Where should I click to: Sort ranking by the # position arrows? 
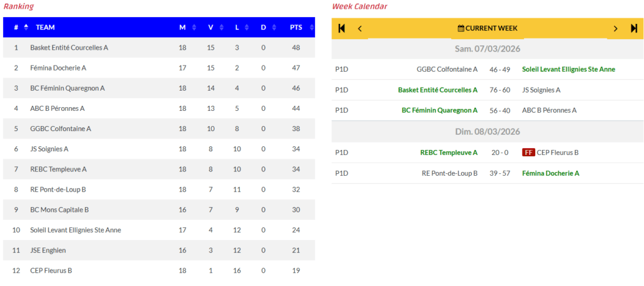click(x=26, y=27)
